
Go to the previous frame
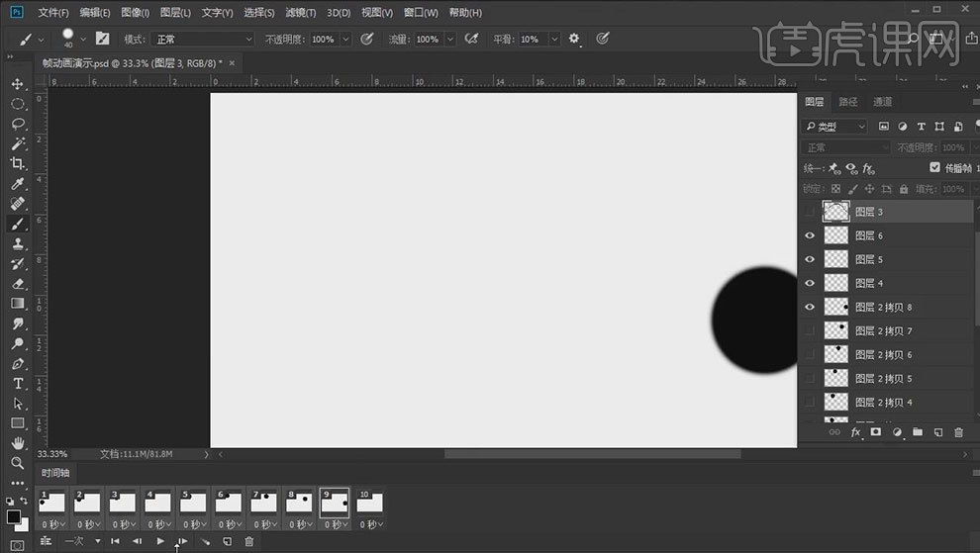click(137, 541)
